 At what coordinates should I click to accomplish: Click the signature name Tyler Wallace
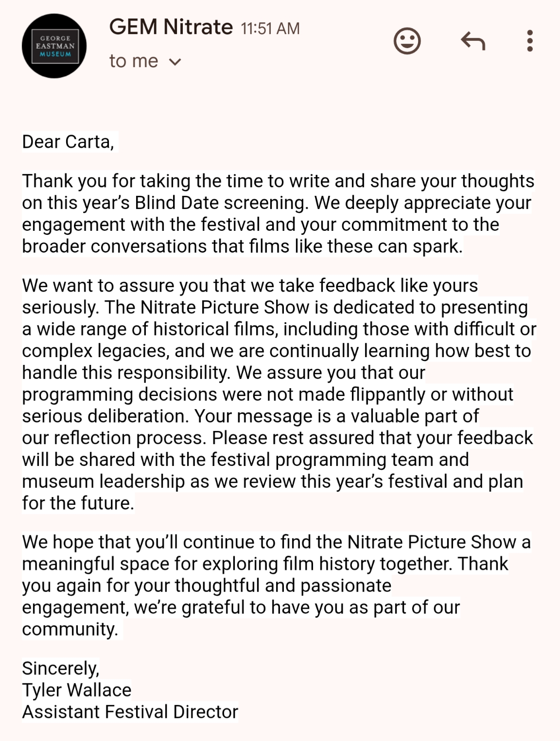pos(77,690)
